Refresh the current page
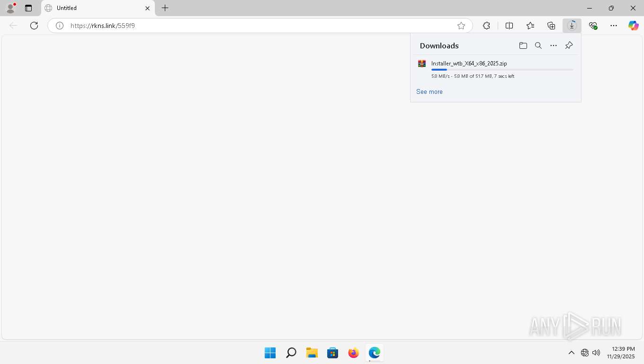 [x=34, y=26]
